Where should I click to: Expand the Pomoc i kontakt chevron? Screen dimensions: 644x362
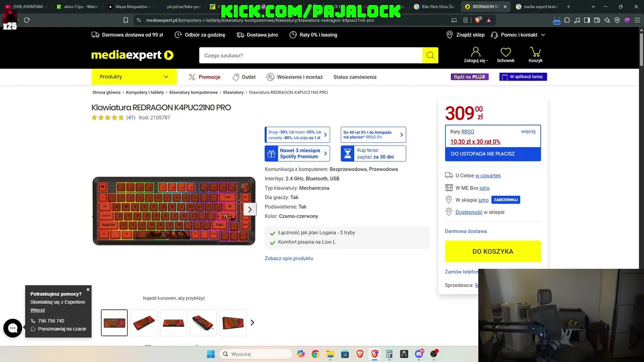(x=543, y=35)
